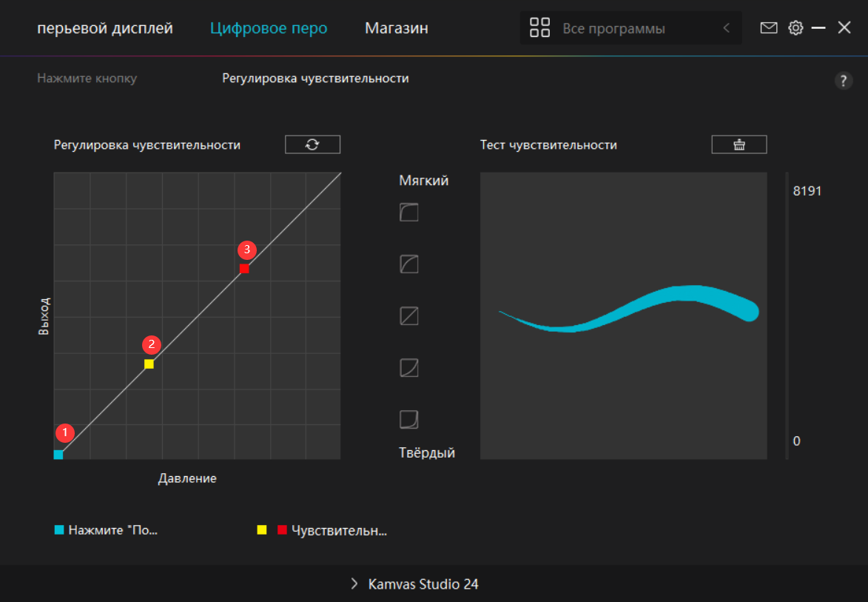The image size is (868, 602).
Task: Go to Нажмите кнопку sub-tab
Action: pos(87,78)
